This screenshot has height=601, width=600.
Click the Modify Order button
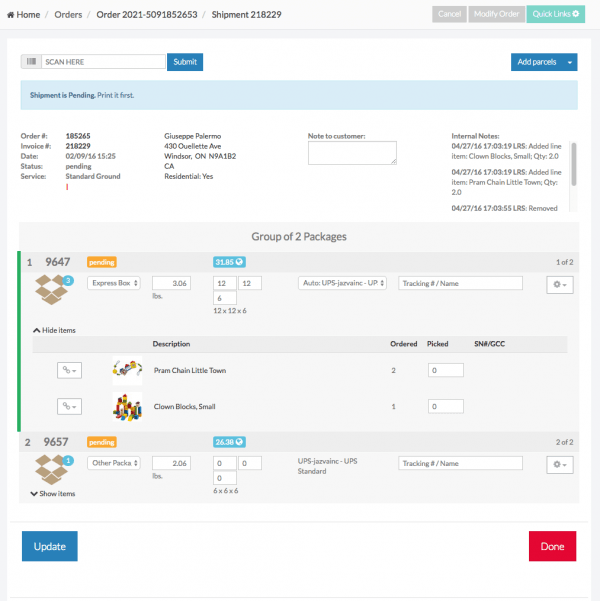[496, 14]
